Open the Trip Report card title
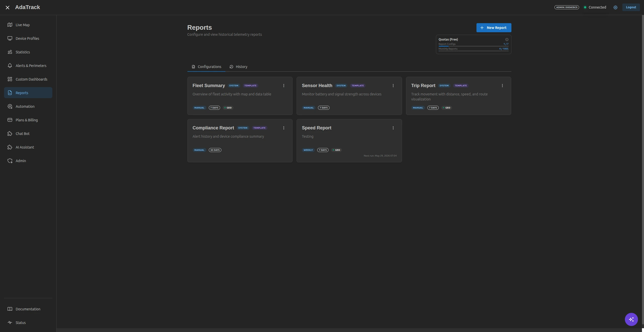644x332 pixels. pos(423,86)
